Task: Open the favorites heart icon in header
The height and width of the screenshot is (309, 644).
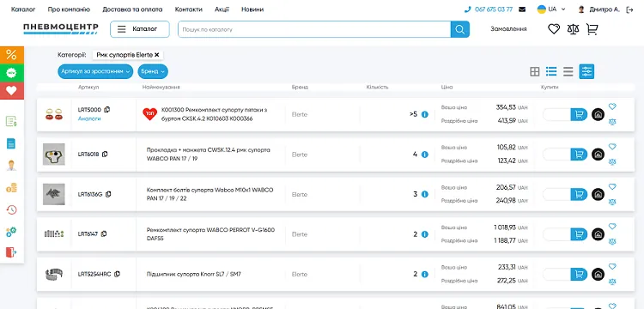Action: point(554,29)
